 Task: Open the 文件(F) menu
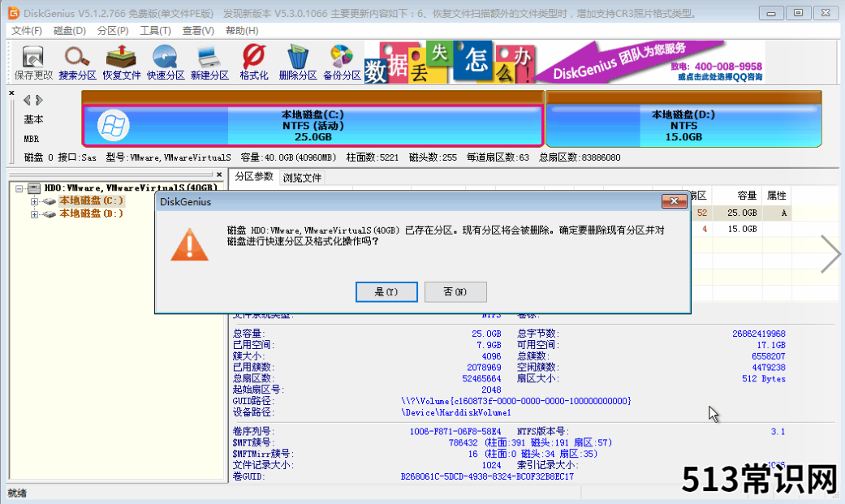point(27,31)
